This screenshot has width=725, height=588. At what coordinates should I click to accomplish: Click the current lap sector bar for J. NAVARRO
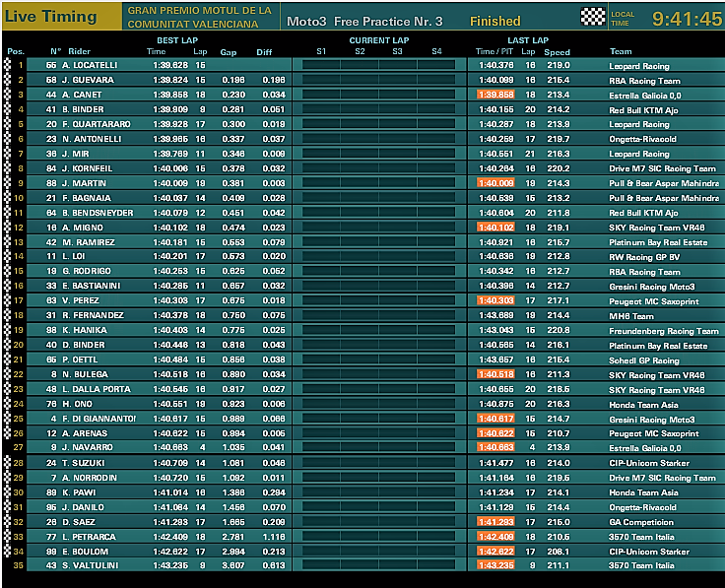click(x=378, y=448)
